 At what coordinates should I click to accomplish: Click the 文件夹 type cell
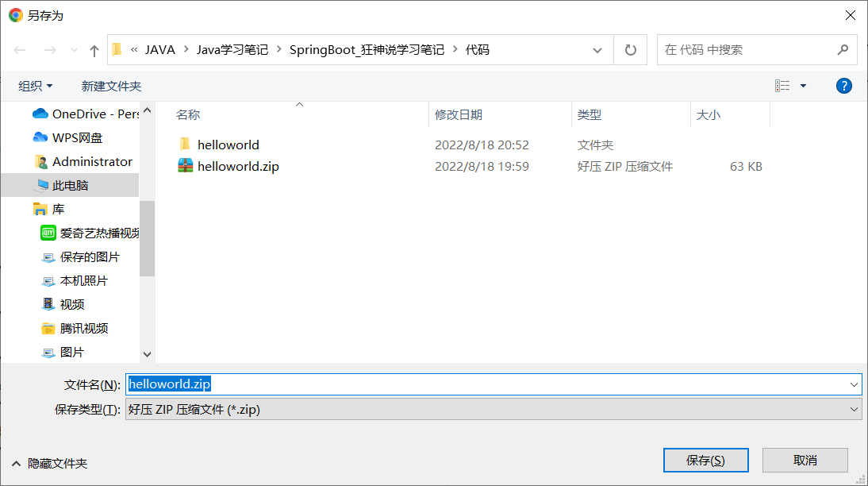click(595, 145)
